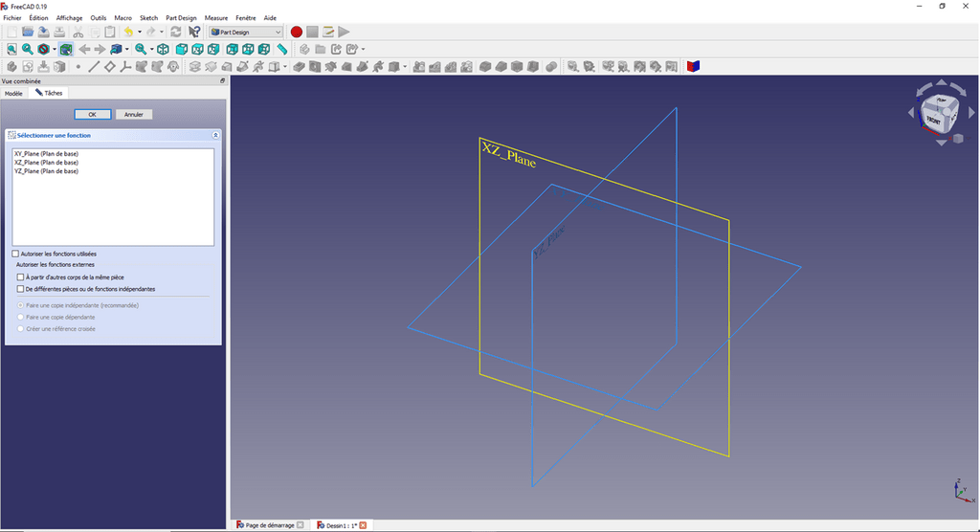Check De différentes pièces checkbox
The height and width of the screenshot is (532, 980).
click(x=21, y=289)
